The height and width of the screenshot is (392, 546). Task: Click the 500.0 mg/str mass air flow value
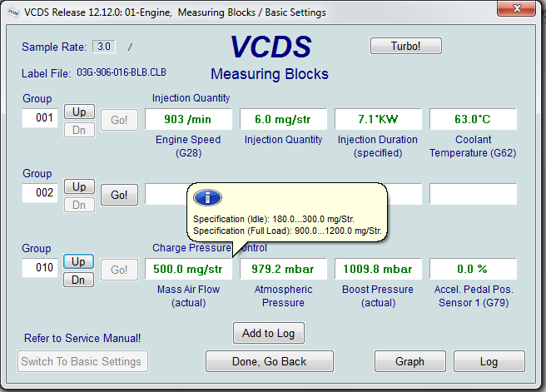tap(188, 269)
